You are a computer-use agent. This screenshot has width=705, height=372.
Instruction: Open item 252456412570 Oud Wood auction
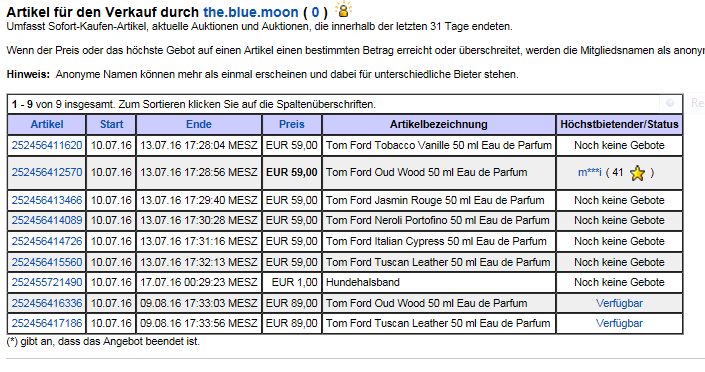point(47,172)
